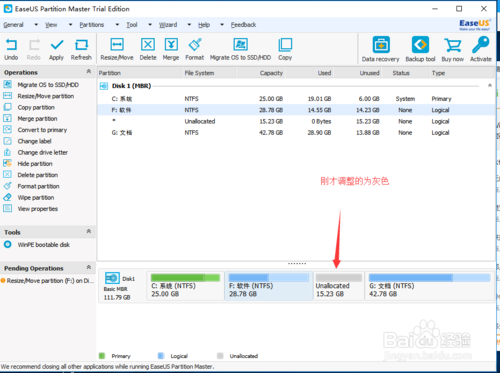This screenshot has height=373, width=500.
Task: Open the dropdown arrow next to General
Action: pyautogui.click(x=36, y=25)
